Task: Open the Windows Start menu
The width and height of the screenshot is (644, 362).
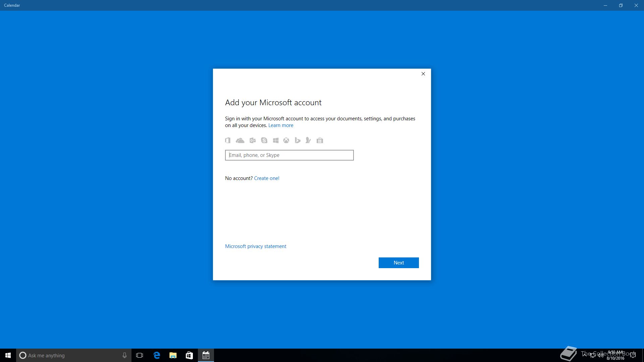Action: (x=8, y=355)
